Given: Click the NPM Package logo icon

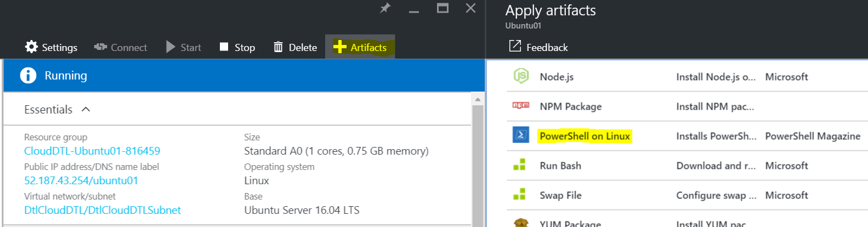Looking at the screenshot, I should (x=520, y=105).
